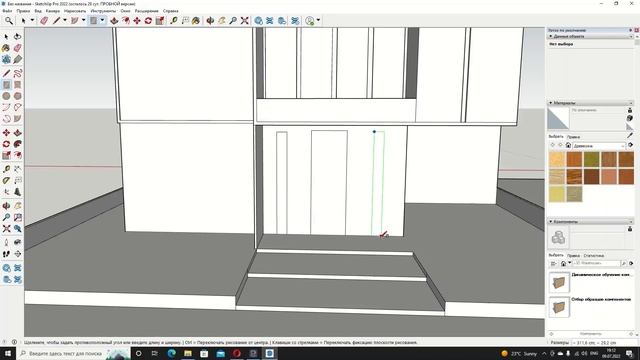The width and height of the screenshot is (640, 360).
Task: Activate the Section Plane tool
Action: coord(18,254)
